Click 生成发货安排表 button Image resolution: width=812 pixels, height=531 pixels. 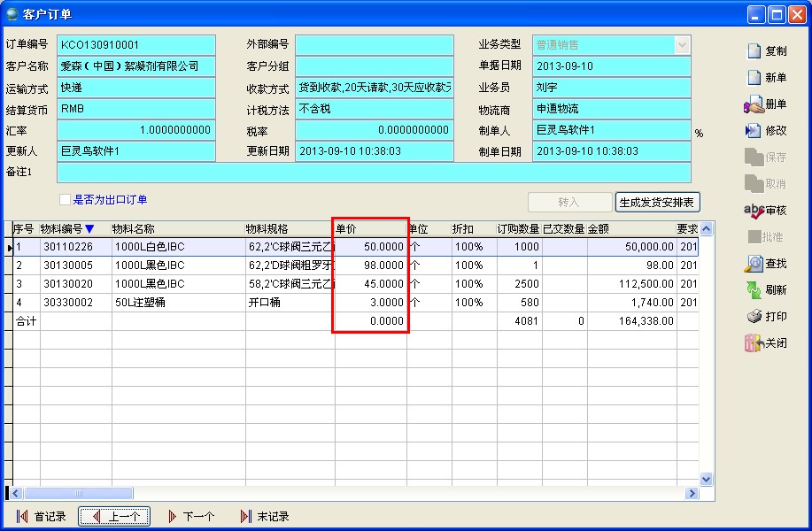pos(657,203)
